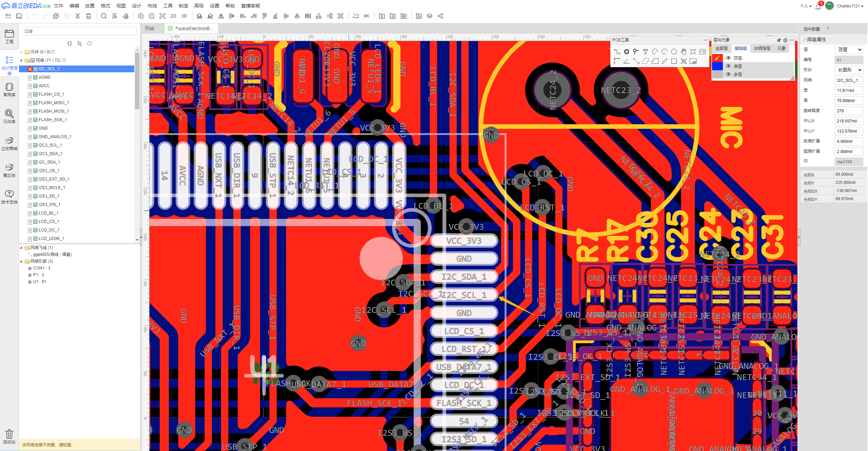Switch to the 非铜箔层 tab
The image size is (868, 451).
762,49
